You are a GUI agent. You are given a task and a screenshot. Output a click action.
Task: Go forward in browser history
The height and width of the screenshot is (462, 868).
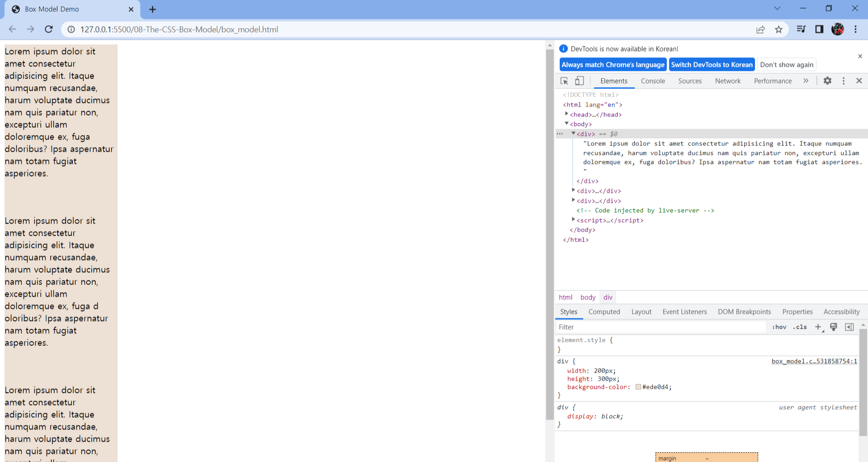click(x=30, y=29)
